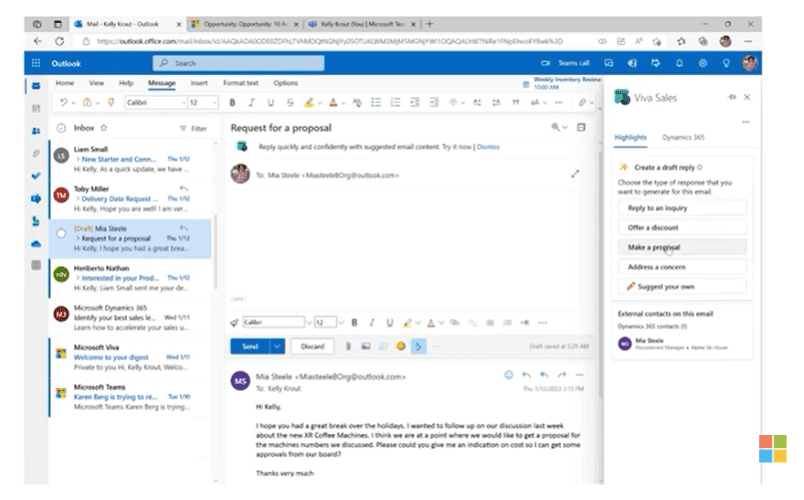
Task: Open the Format text ribbon tab
Action: coord(240,83)
